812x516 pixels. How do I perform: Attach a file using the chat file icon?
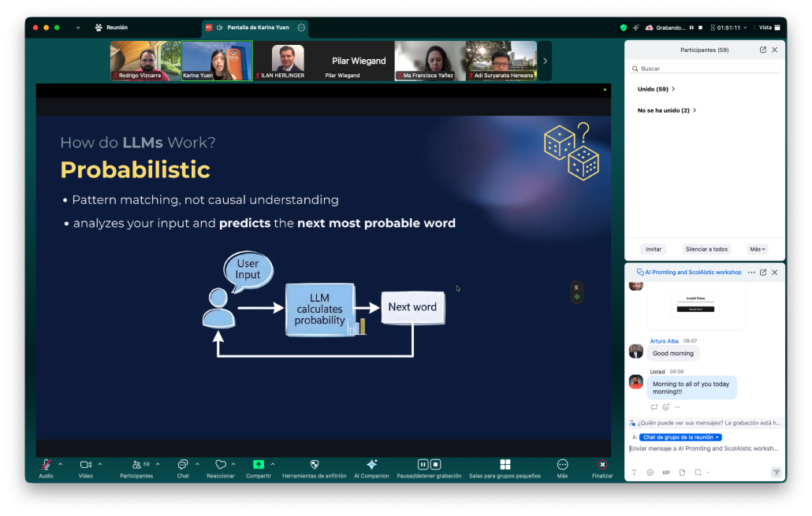pos(682,473)
